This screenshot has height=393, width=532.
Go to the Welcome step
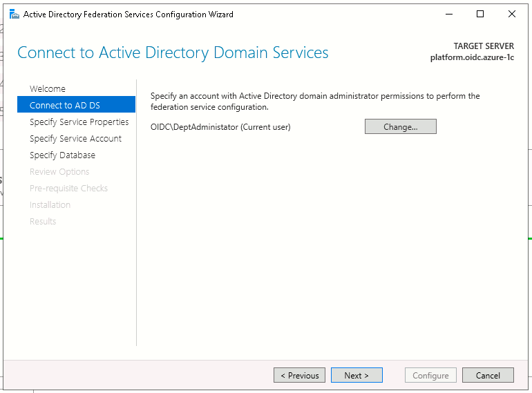pyautogui.click(x=48, y=88)
